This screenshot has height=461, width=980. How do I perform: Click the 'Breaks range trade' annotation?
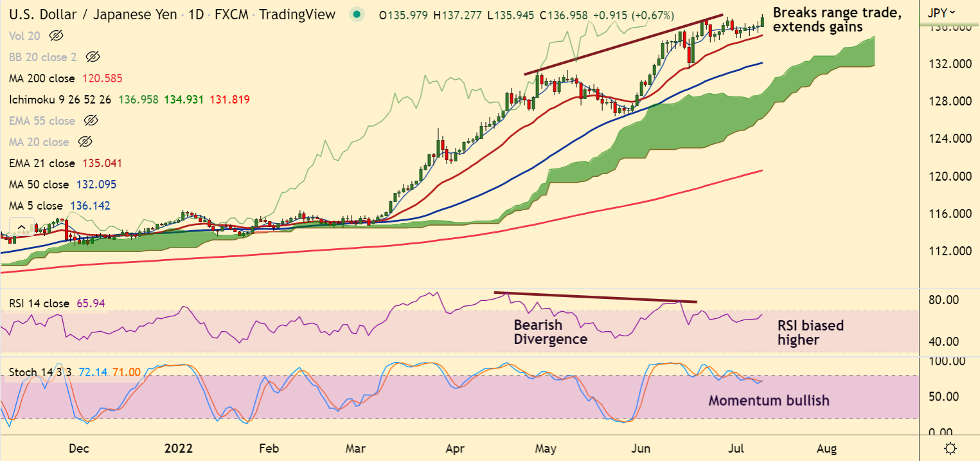[x=838, y=19]
